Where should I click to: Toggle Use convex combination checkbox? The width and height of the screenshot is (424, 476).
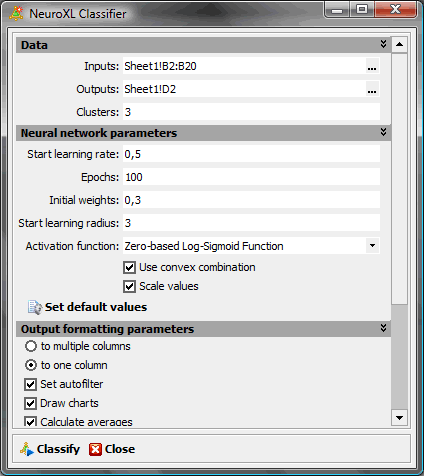[x=129, y=267]
